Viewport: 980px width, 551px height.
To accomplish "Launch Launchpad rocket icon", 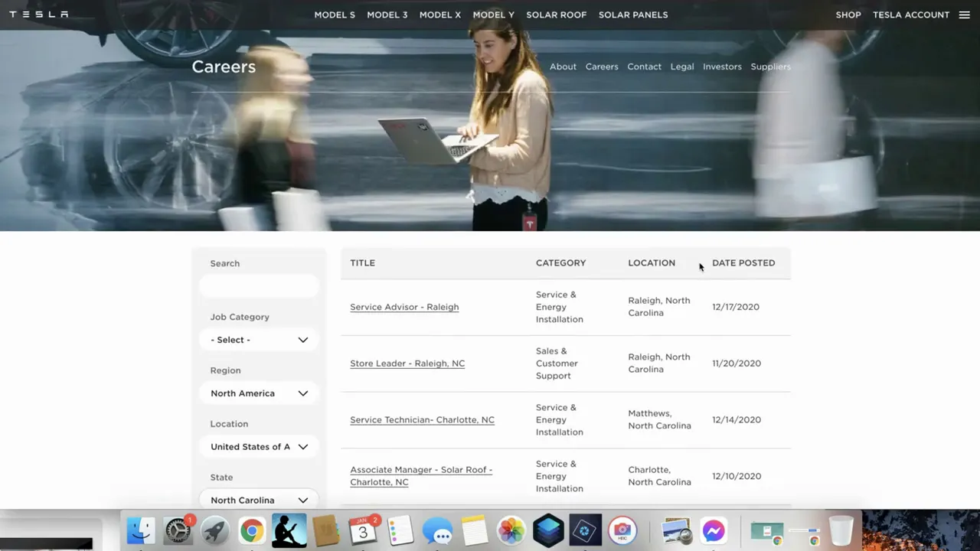I will (214, 530).
